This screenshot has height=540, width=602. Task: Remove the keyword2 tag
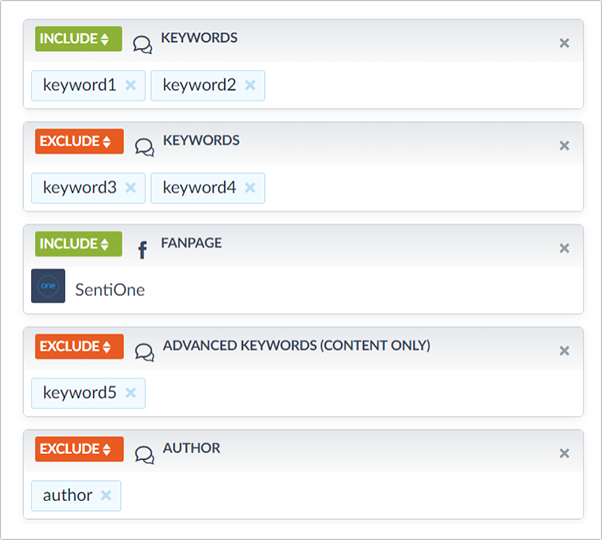(x=250, y=85)
